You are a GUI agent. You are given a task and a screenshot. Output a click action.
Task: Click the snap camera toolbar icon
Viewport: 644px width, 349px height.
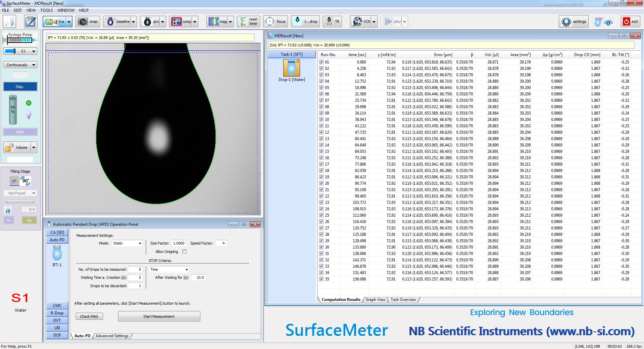coord(83,21)
